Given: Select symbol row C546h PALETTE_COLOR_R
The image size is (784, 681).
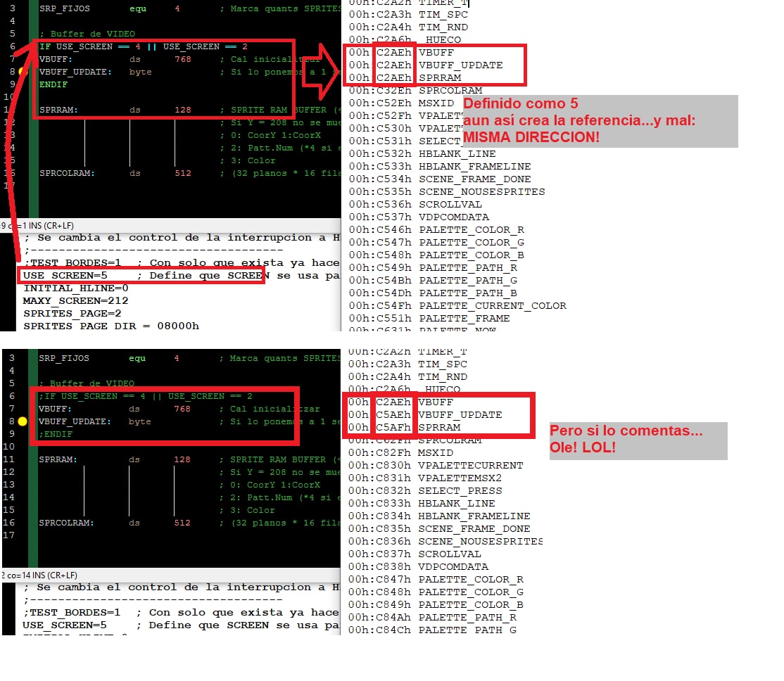Looking at the screenshot, I should (x=436, y=229).
